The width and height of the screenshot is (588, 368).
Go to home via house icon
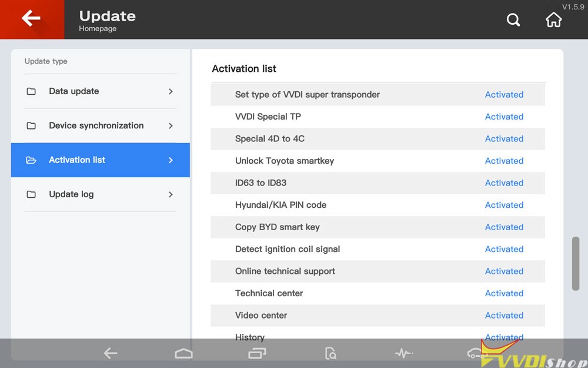tap(553, 19)
